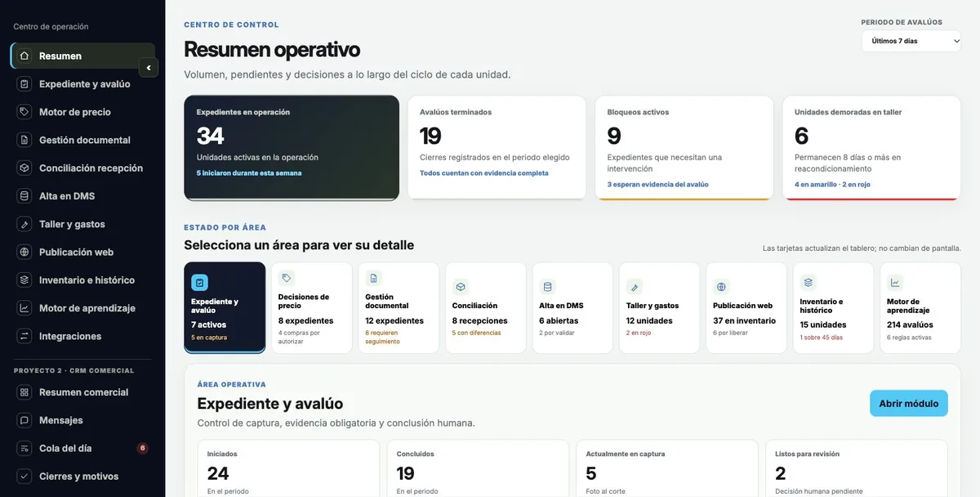Click the layers icon on Inventario e histórico card
This screenshot has width=980, height=497.
coord(808,282)
